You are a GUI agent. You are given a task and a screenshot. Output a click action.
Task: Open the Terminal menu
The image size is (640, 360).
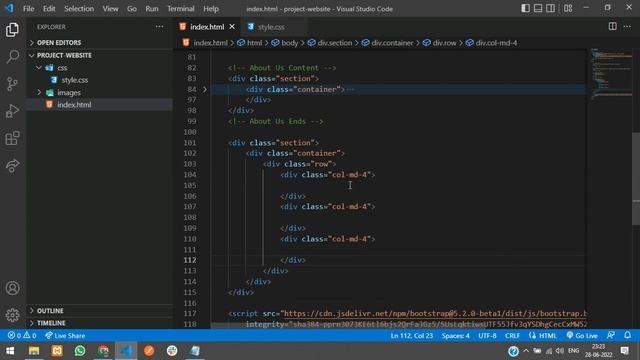181,9
